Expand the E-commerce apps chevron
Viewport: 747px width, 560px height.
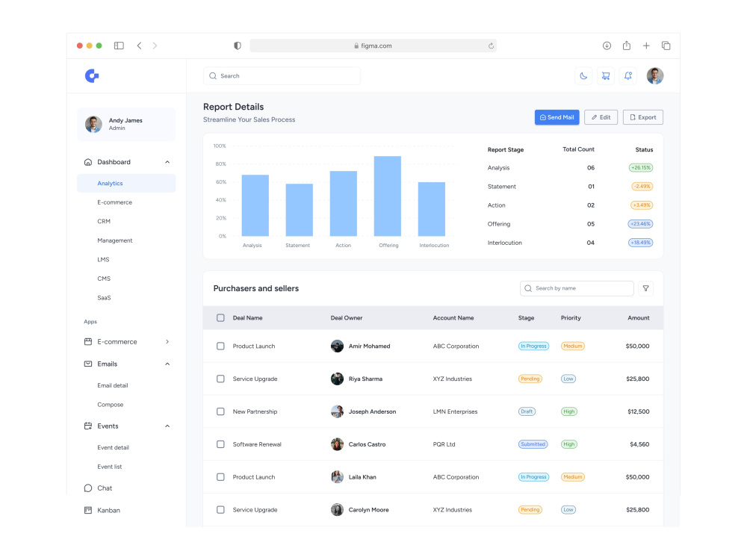click(167, 341)
